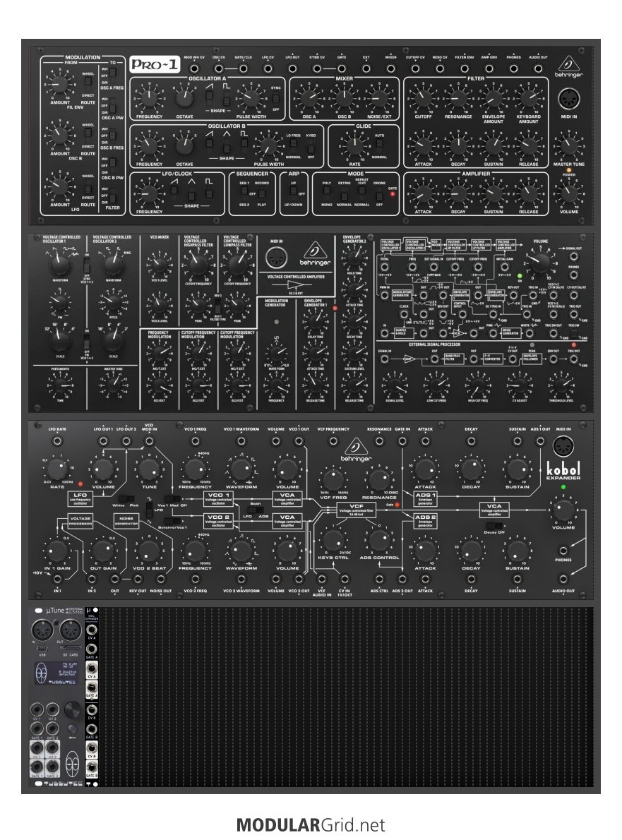Click the Pro-1 AUDIO OUT jack
Image resolution: width=622 pixels, height=840 pixels.
point(538,68)
